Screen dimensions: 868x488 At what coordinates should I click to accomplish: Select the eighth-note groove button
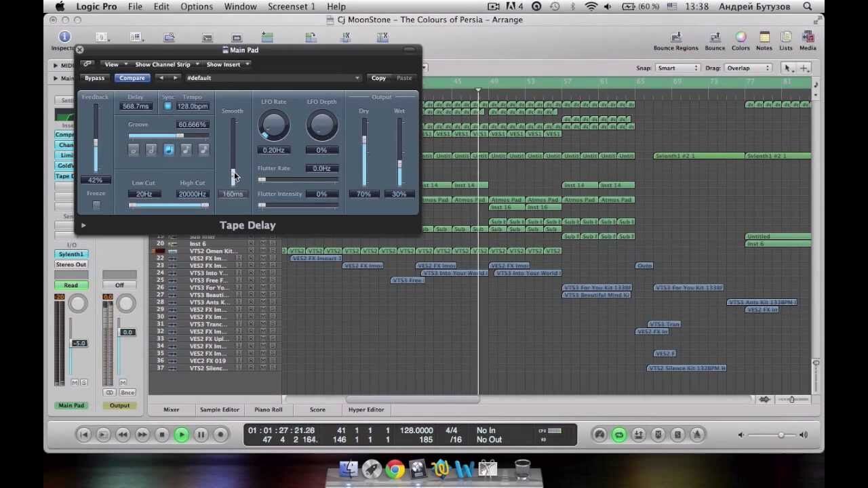click(x=186, y=150)
